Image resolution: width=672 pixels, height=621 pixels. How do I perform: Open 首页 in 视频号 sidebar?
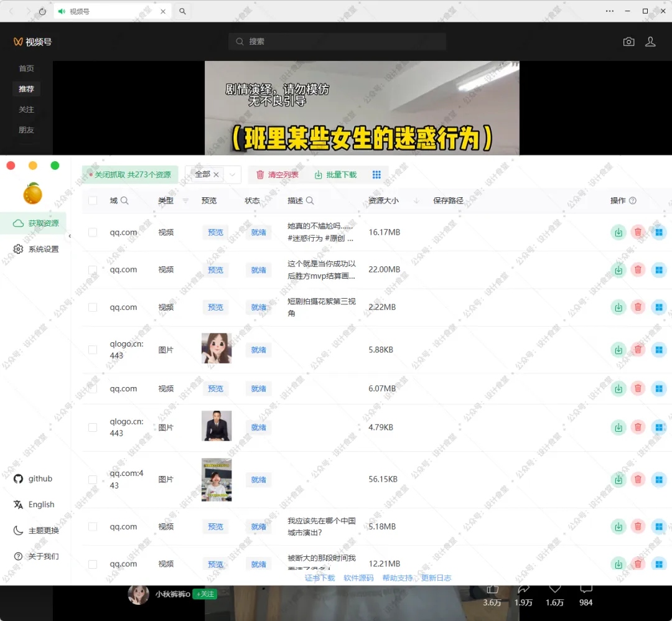point(26,68)
